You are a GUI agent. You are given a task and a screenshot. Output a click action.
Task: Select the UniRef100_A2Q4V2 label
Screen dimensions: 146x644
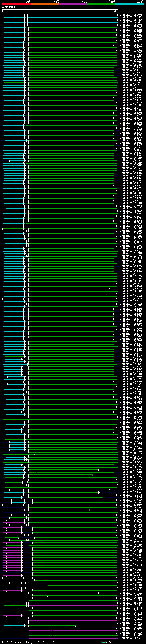pyautogui.click(x=131, y=495)
